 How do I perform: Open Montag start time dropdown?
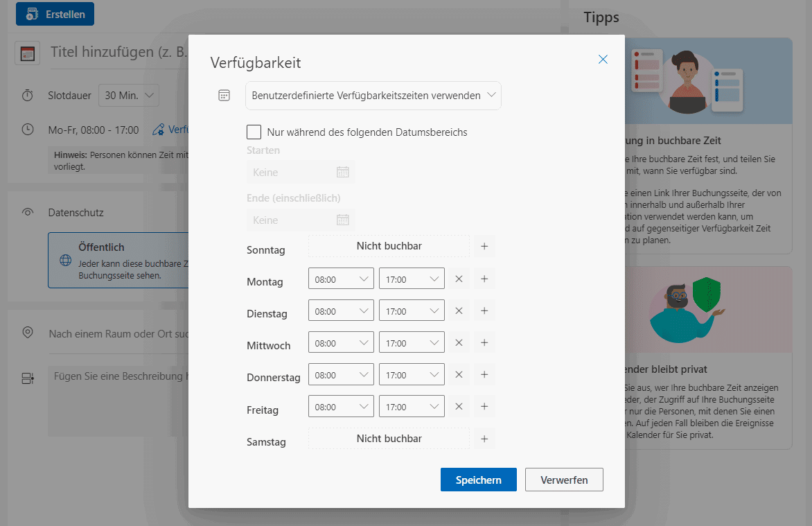click(x=341, y=279)
